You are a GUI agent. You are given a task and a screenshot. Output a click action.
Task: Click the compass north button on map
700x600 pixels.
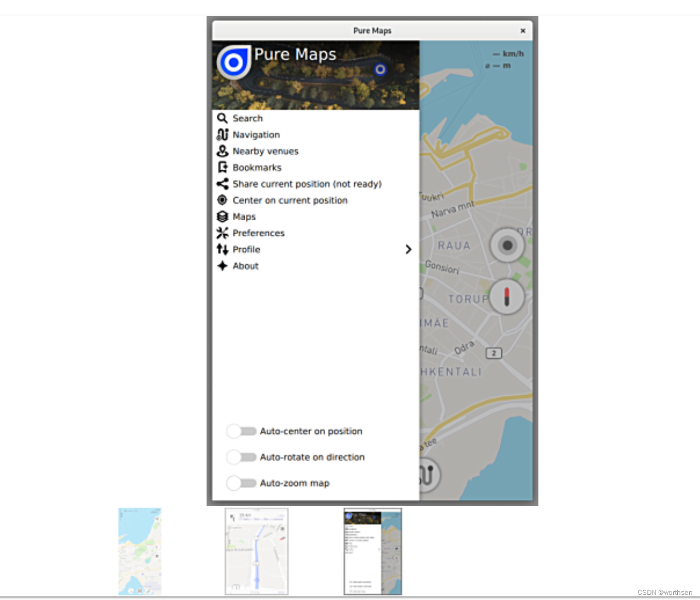(x=506, y=297)
